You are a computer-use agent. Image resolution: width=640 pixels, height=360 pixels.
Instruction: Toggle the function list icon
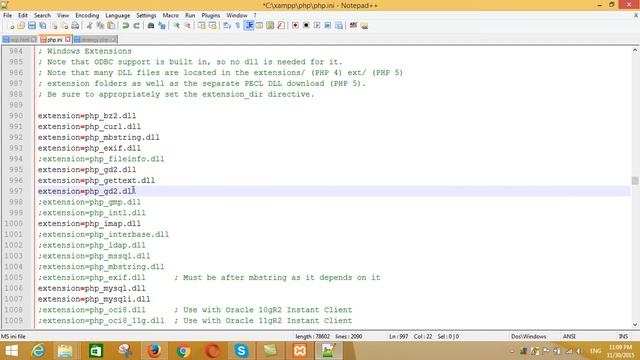click(281, 26)
